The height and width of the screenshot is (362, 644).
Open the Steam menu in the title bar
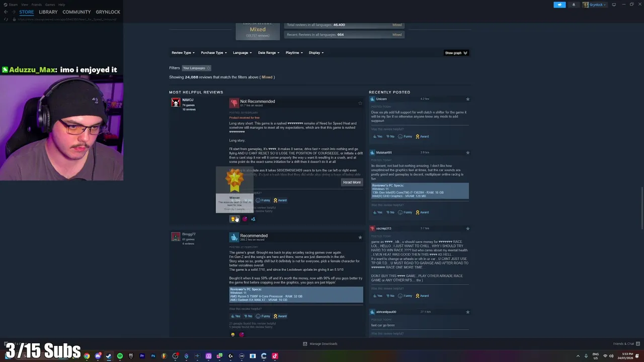pyautogui.click(x=14, y=5)
